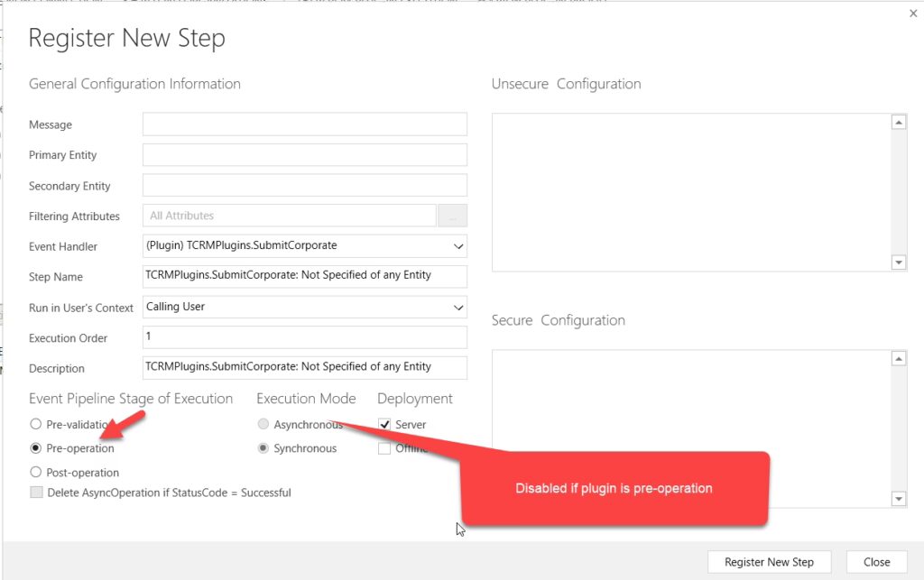The height and width of the screenshot is (580, 924).
Task: Open Run in User's Context dropdown
Action: 458,307
